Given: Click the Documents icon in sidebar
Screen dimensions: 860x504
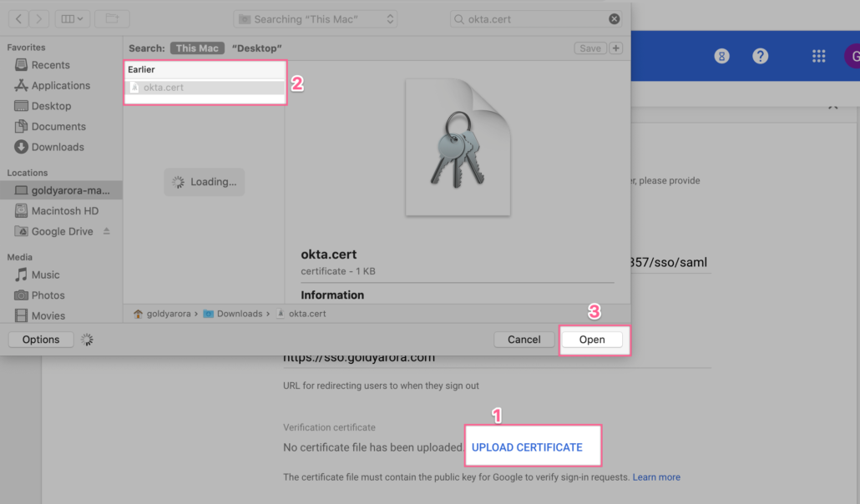Looking at the screenshot, I should [x=21, y=127].
